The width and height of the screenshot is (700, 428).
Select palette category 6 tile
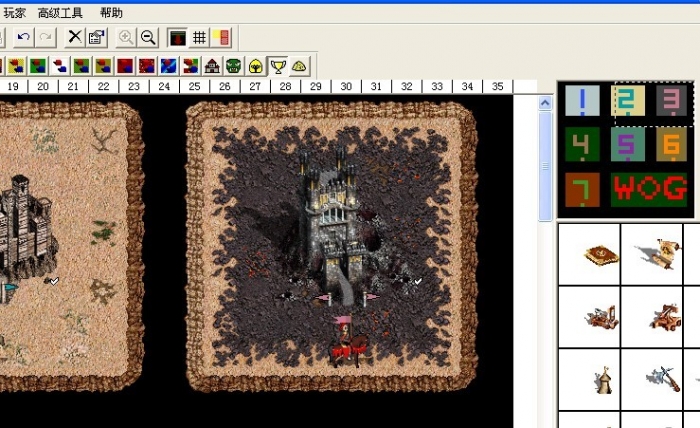(x=671, y=144)
